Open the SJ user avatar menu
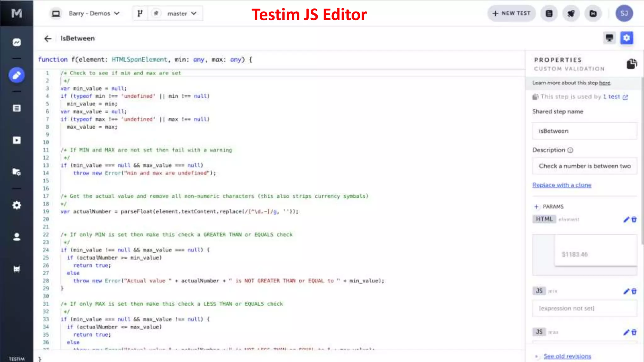The width and height of the screenshot is (644, 362). coord(624,13)
